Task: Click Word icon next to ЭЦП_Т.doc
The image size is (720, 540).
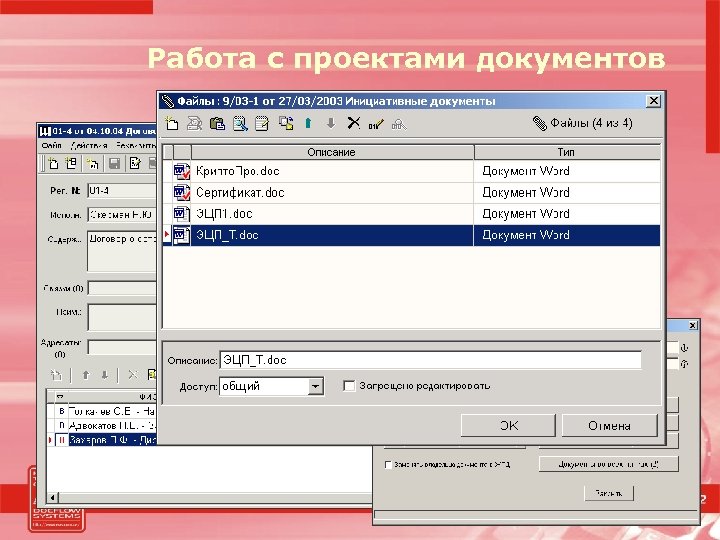Action: [182, 235]
